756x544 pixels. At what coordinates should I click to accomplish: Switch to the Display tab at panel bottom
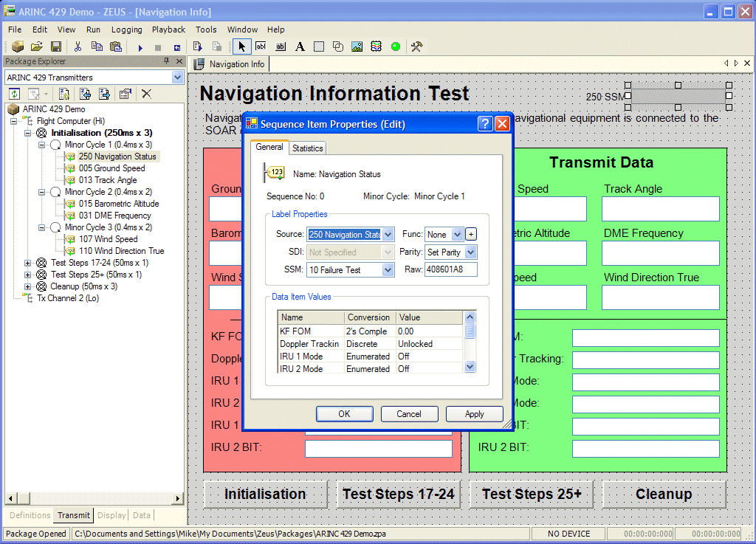pos(111,515)
